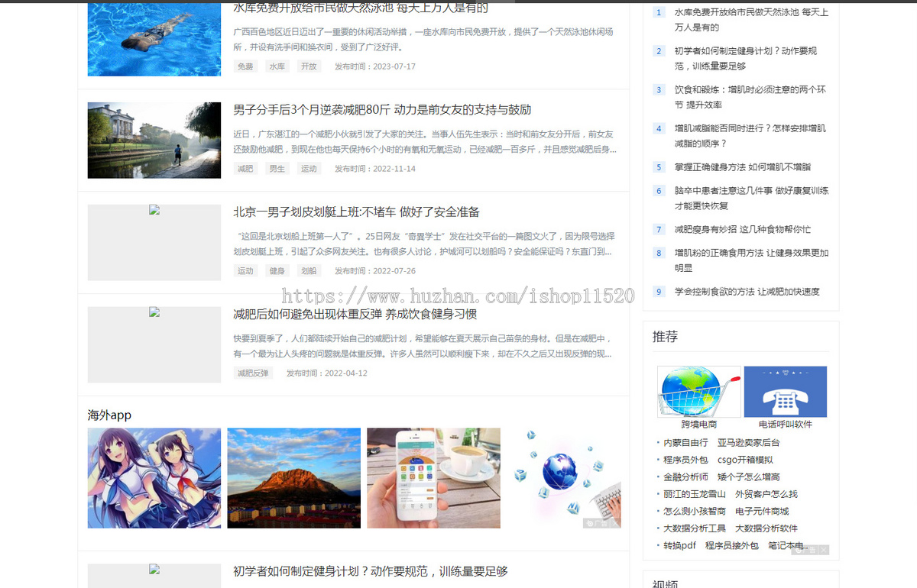Select the 男生 tag
Image resolution: width=917 pixels, height=588 pixels.
point(277,169)
